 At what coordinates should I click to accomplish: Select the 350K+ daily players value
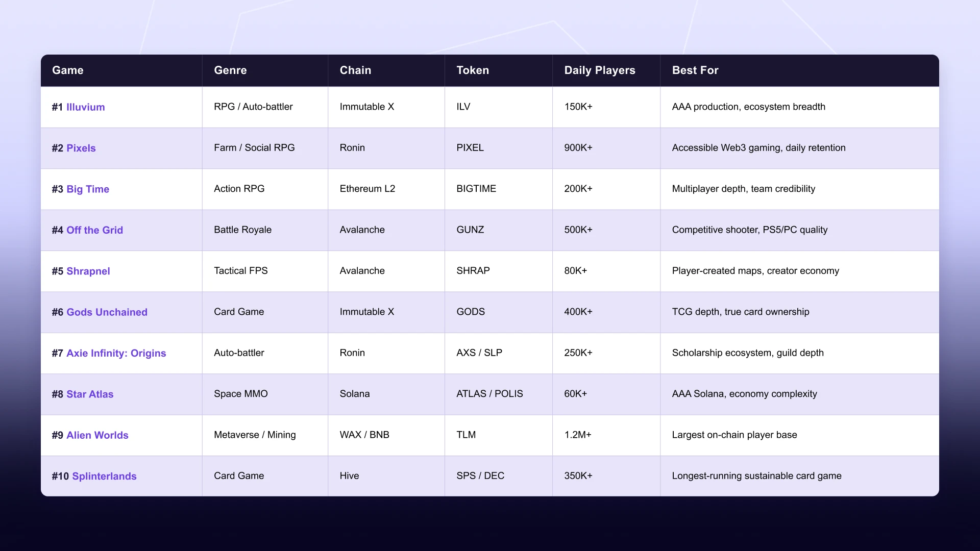(x=578, y=476)
